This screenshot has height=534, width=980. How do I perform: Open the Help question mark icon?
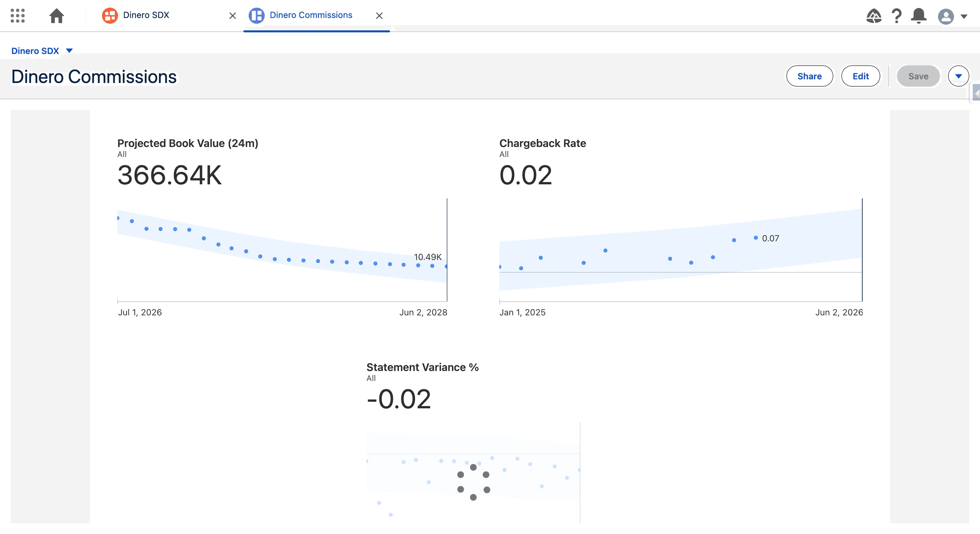pyautogui.click(x=896, y=16)
